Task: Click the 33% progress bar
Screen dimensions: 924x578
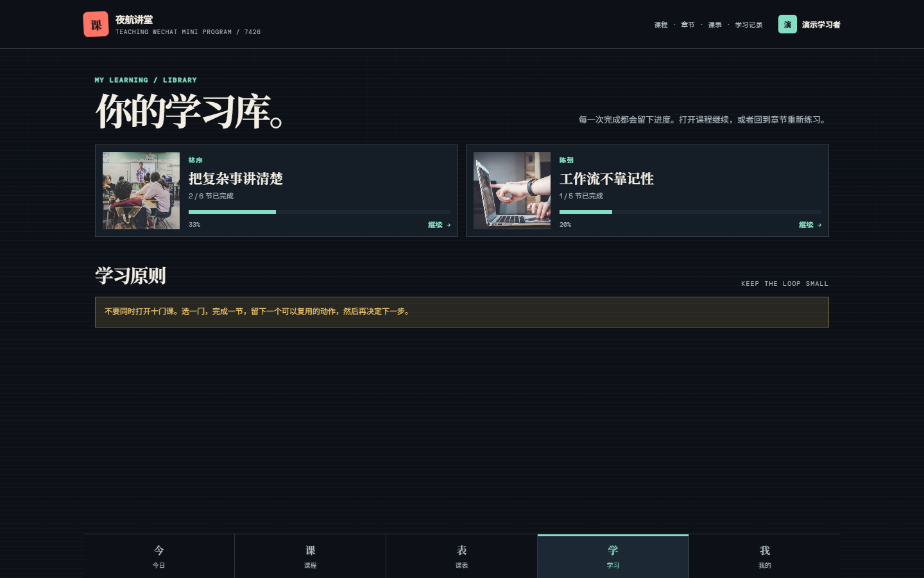Action: coord(320,212)
